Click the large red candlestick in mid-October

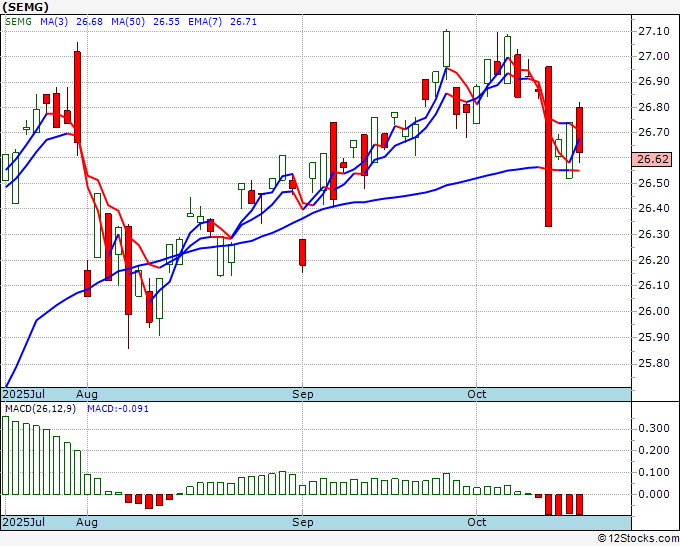tap(549, 147)
